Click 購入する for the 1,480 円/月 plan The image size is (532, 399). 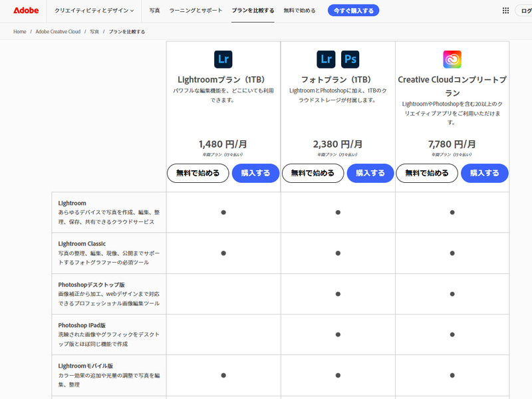(255, 173)
